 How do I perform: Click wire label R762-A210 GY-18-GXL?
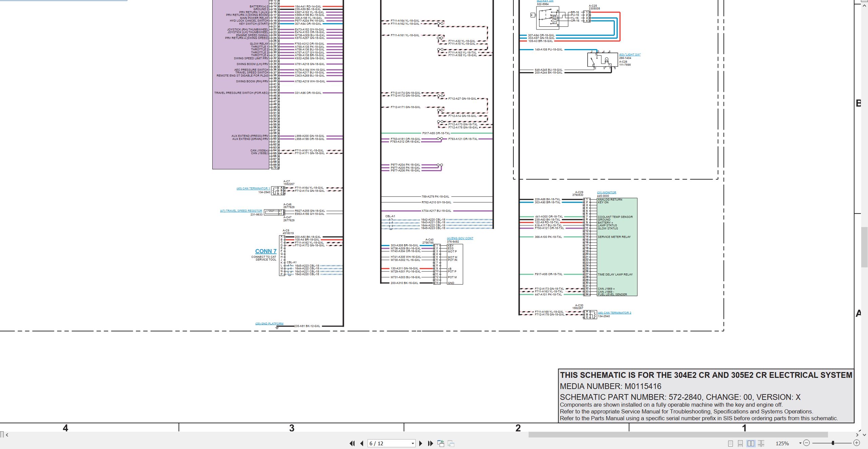coord(436,202)
